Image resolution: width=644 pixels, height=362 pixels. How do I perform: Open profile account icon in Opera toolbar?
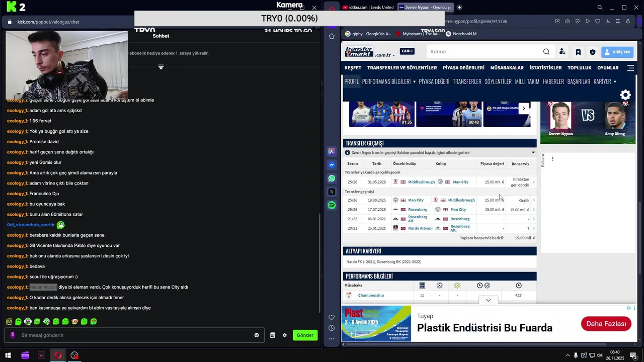point(628,22)
